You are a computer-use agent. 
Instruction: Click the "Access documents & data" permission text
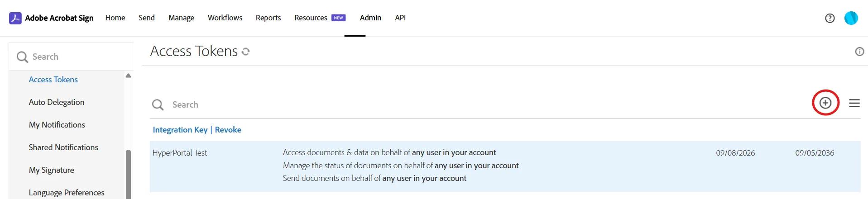point(389,152)
